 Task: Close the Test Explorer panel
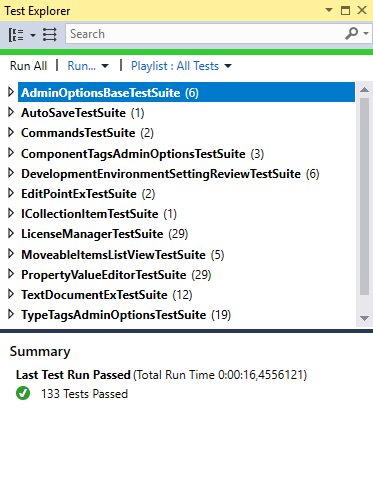tap(362, 10)
